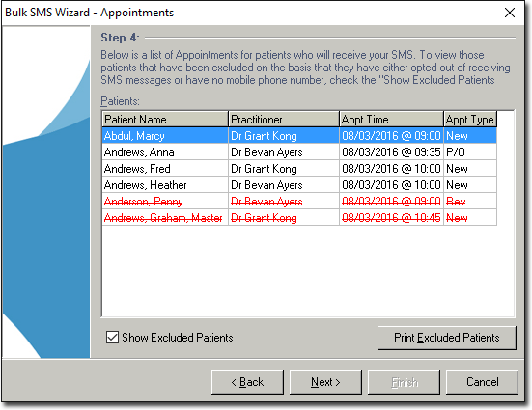Image resolution: width=532 pixels, height=410 pixels.
Task: Go to previous step with Back
Action: 247,382
